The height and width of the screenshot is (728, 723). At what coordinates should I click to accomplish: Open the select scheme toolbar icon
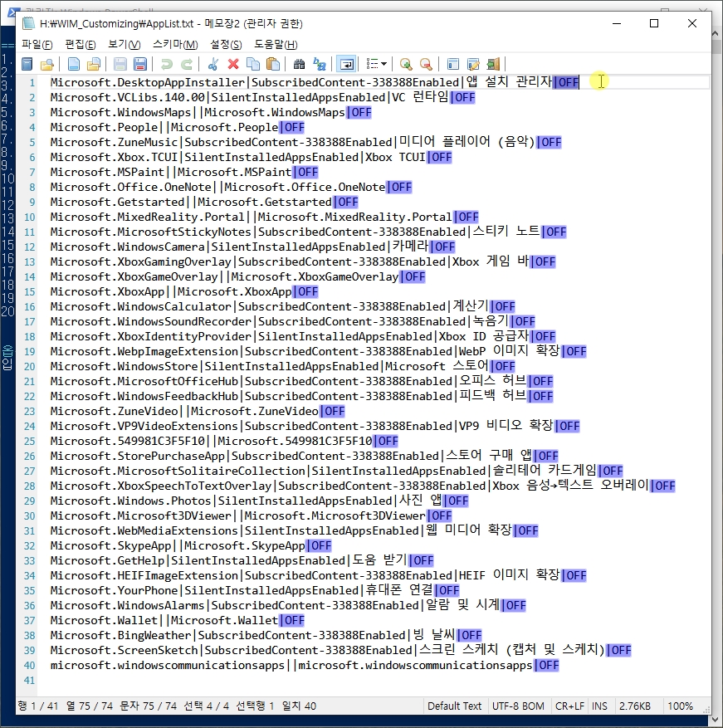(x=452, y=64)
